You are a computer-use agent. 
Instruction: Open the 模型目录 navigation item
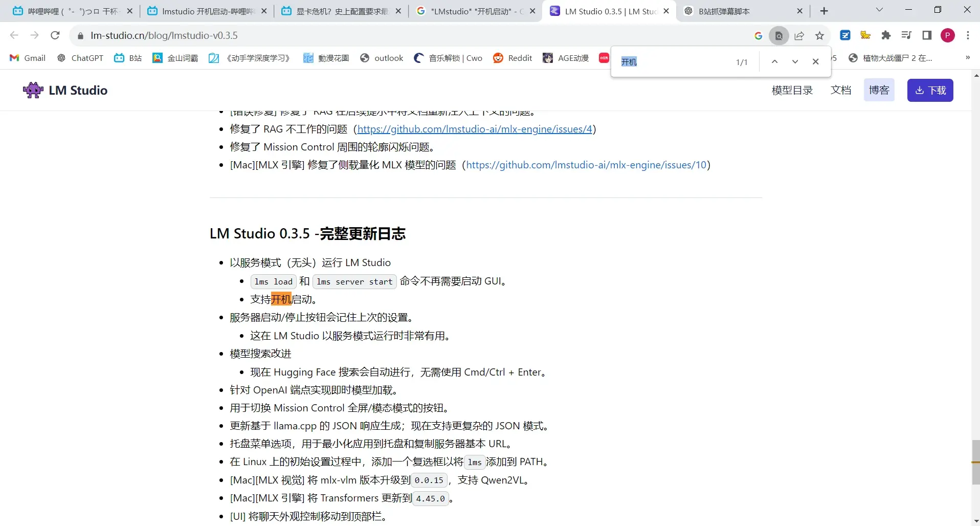(792, 91)
